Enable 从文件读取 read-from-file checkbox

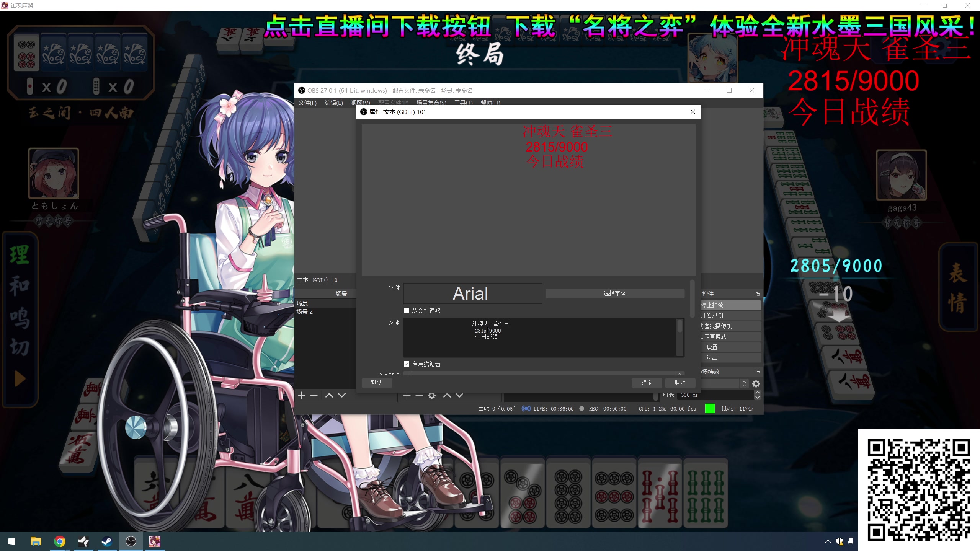(407, 310)
